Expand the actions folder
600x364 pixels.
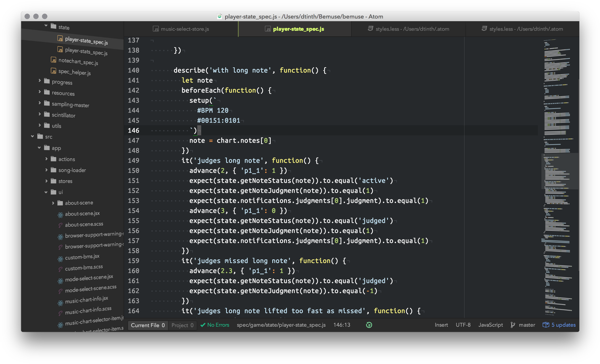(x=46, y=159)
